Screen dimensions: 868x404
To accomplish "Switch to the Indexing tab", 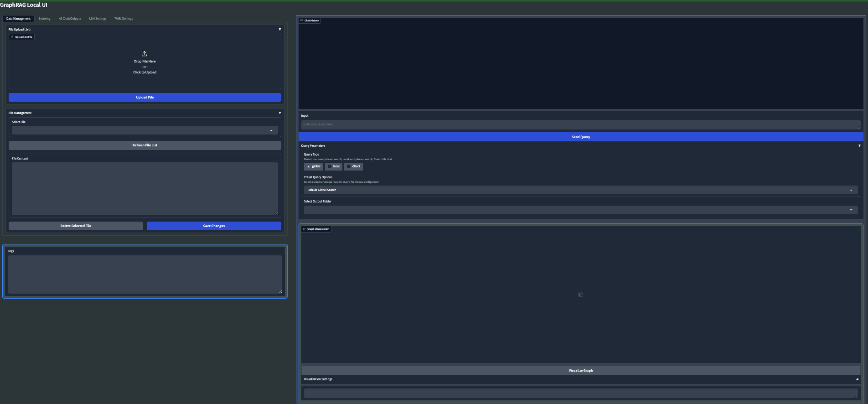I will point(45,19).
